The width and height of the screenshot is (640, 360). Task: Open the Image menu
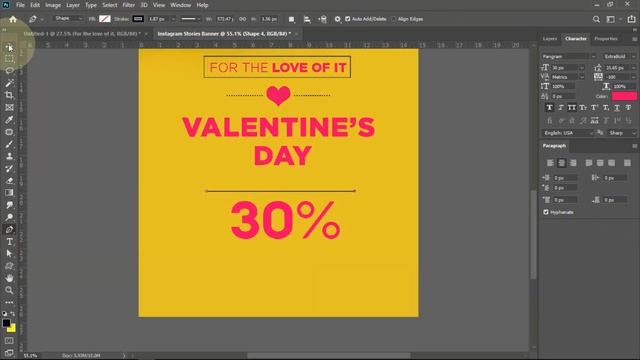(x=53, y=5)
